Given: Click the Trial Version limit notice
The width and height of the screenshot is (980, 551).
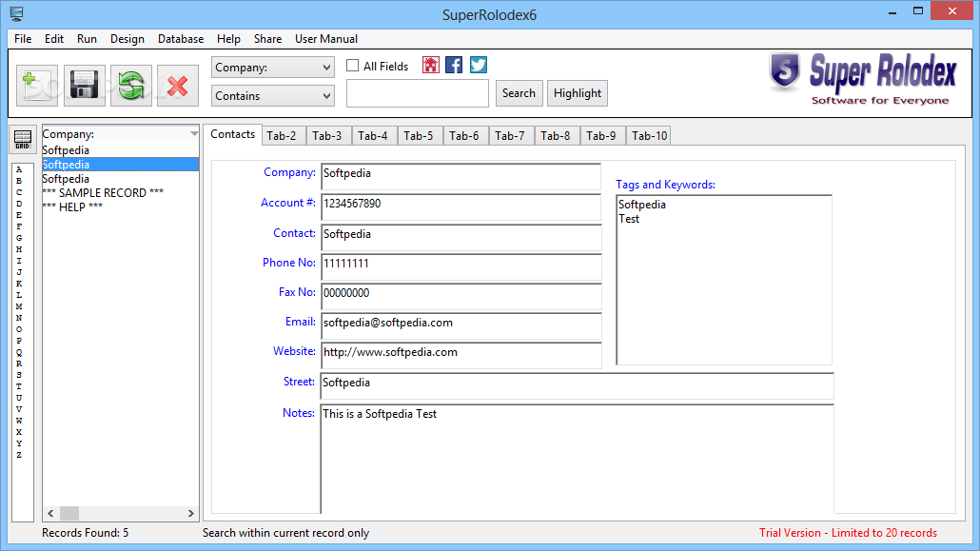Looking at the screenshot, I should (848, 533).
